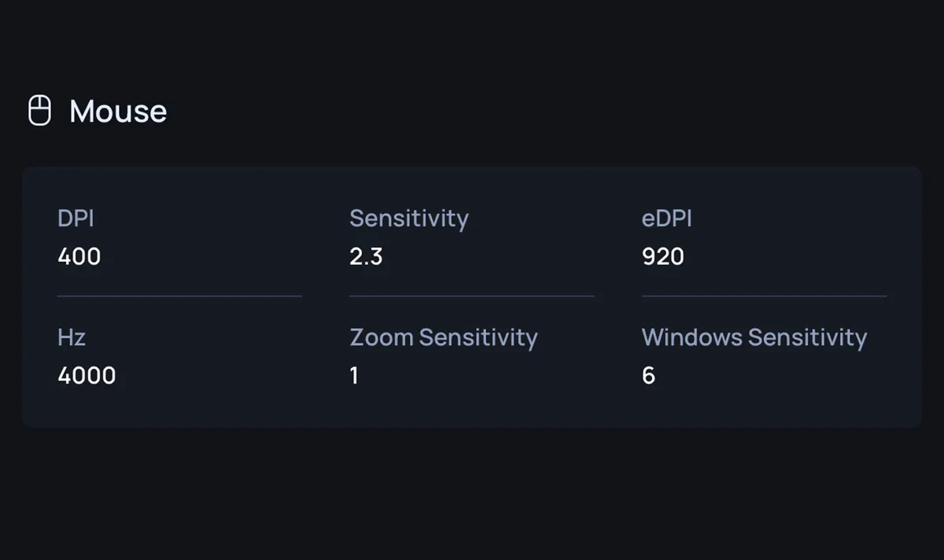Select the DPI label
The width and height of the screenshot is (944, 560).
(x=76, y=218)
